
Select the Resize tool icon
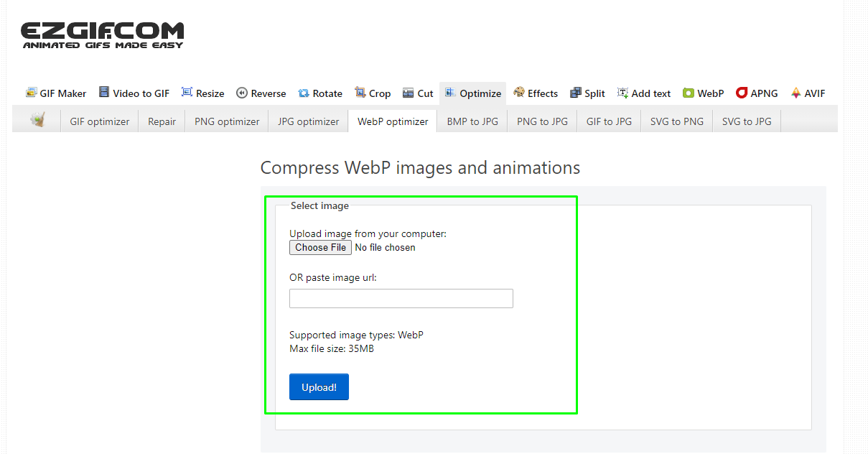(x=187, y=93)
